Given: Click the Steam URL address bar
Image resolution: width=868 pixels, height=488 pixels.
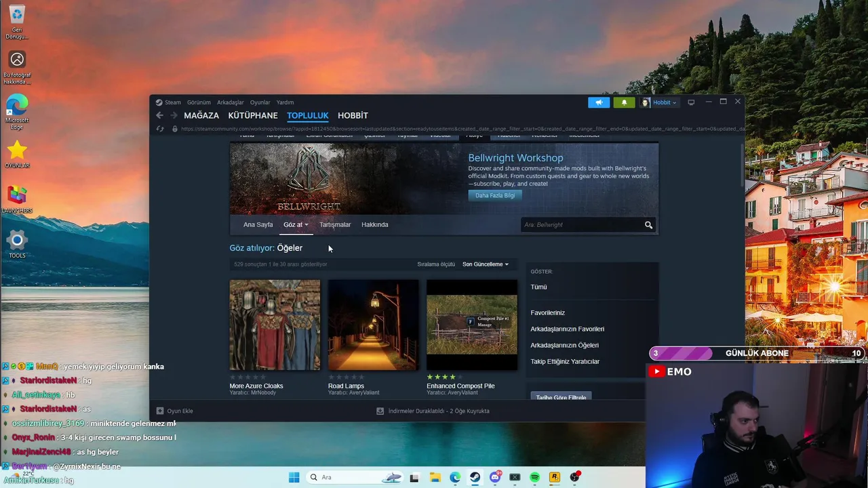Looking at the screenshot, I should 462,129.
